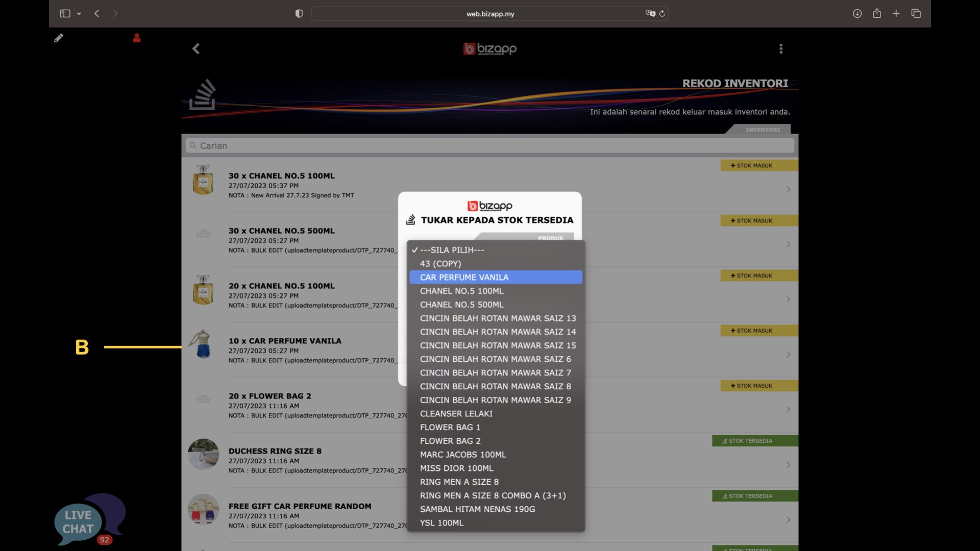Open the three-dot more menu

781,48
